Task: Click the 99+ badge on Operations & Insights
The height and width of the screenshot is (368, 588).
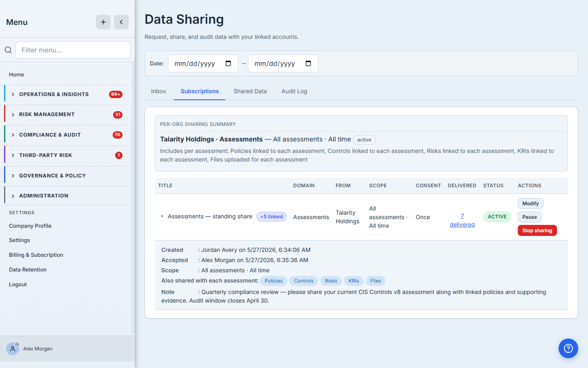Action: pyautogui.click(x=116, y=94)
